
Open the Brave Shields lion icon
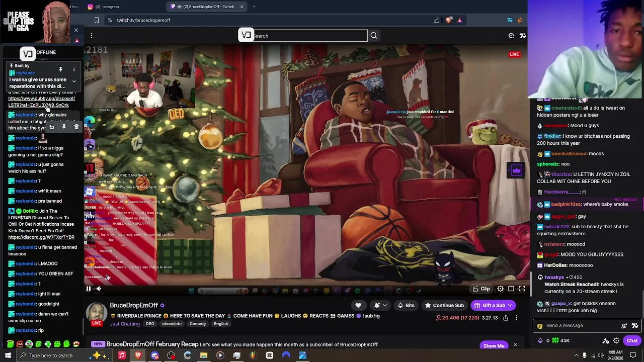[449, 20]
